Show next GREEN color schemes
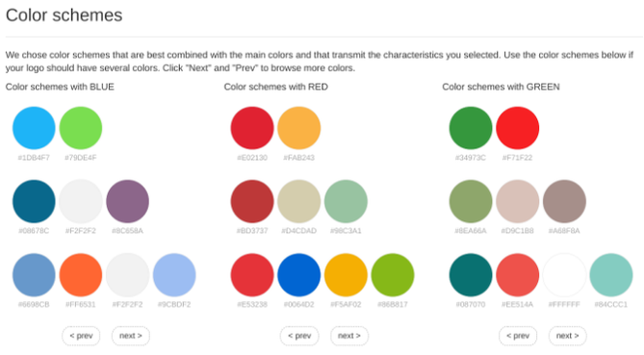This screenshot has height=355, width=644. [568, 336]
